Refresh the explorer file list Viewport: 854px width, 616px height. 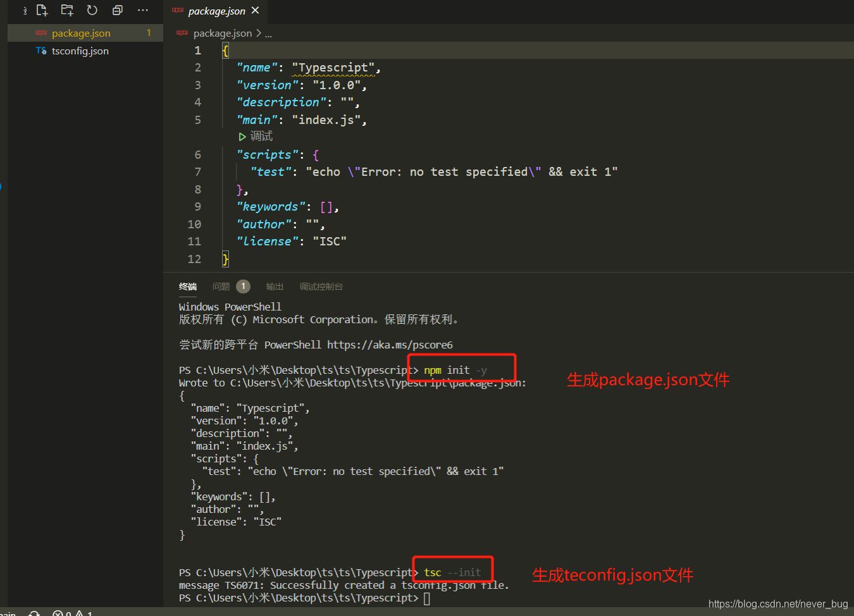92,10
